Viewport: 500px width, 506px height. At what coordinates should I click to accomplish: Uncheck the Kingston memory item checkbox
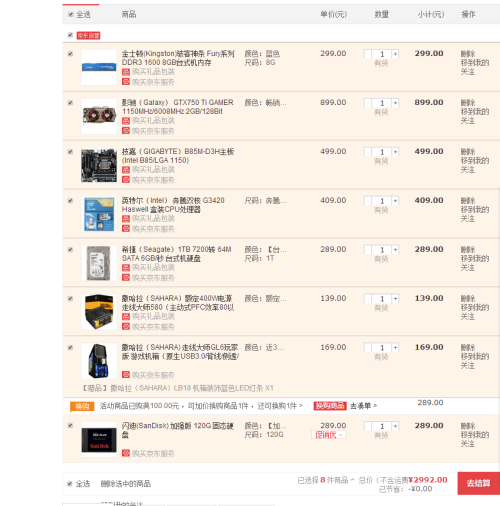(x=70, y=54)
